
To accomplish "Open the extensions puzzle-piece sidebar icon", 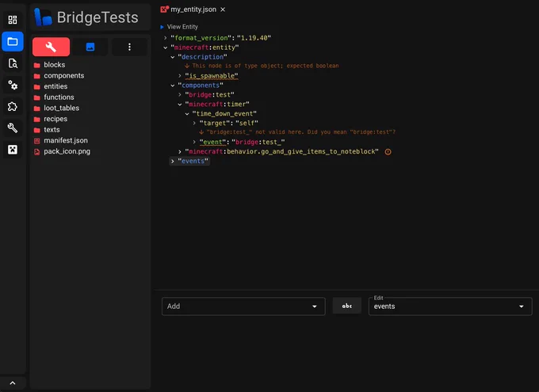I will 13,106.
